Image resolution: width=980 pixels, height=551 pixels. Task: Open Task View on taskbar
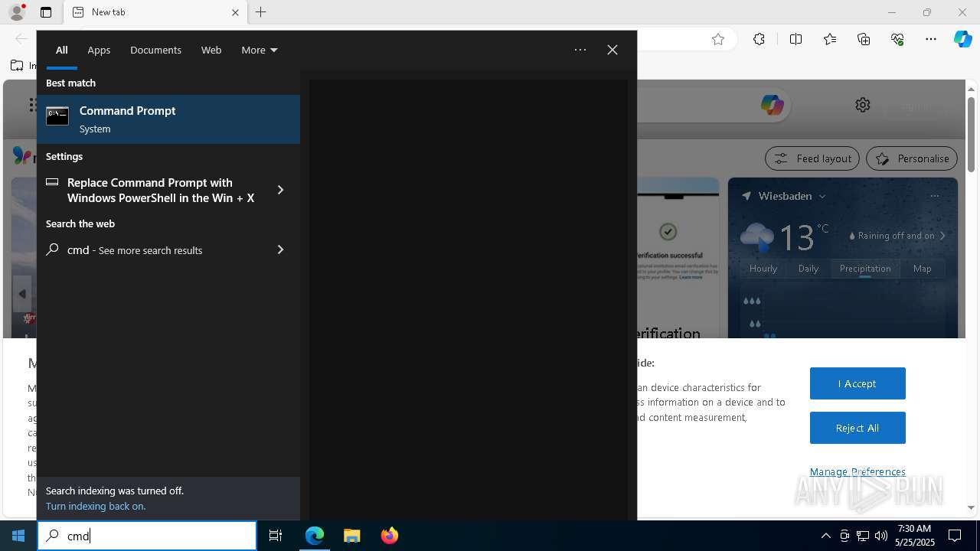(276, 536)
